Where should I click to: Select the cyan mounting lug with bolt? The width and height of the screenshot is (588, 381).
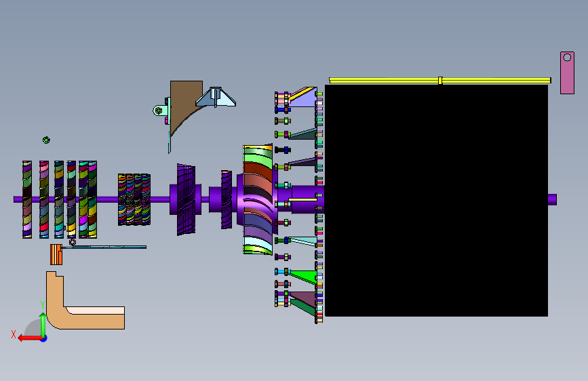pos(161,111)
